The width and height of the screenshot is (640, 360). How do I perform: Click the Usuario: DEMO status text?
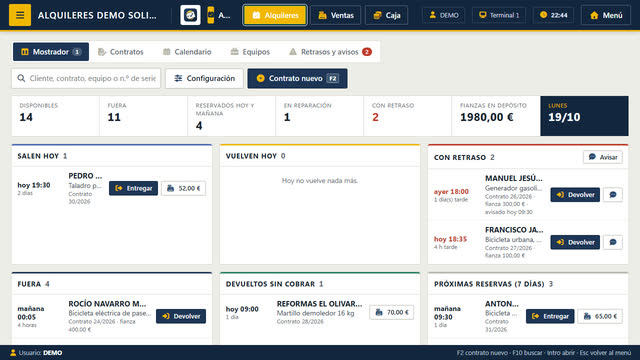pyautogui.click(x=36, y=353)
